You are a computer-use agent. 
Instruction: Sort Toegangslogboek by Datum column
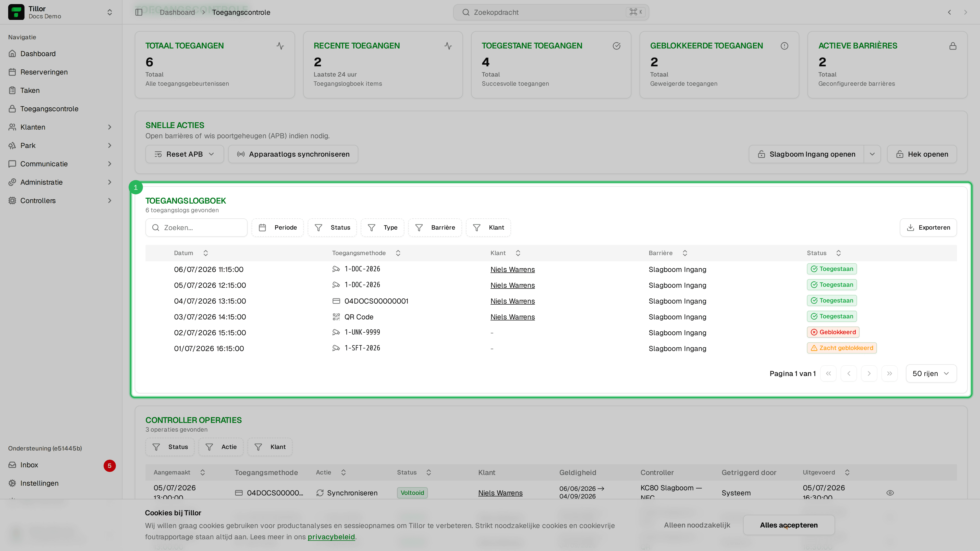(x=191, y=253)
